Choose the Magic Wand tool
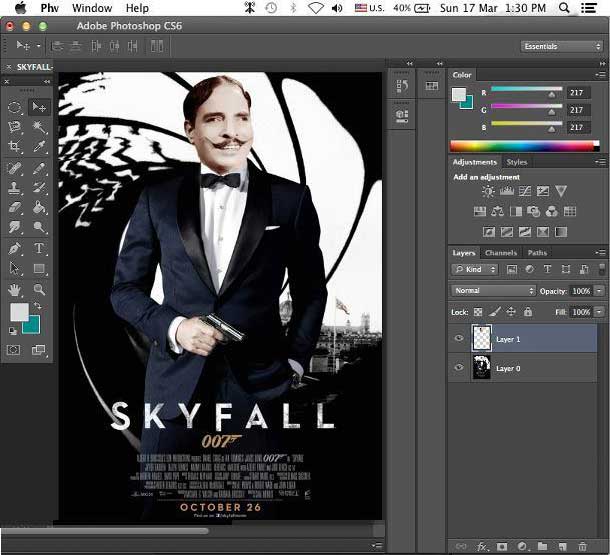The height and width of the screenshot is (555, 610). pos(39,127)
